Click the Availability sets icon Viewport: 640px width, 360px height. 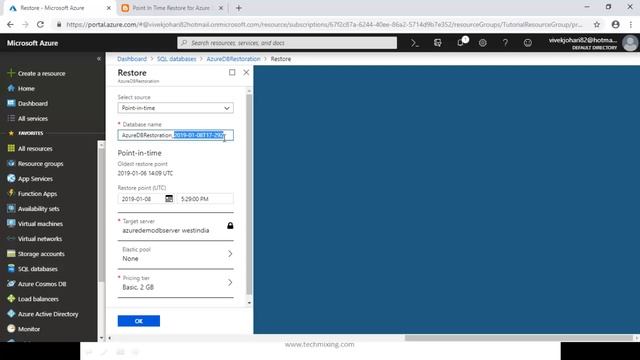coord(11,208)
